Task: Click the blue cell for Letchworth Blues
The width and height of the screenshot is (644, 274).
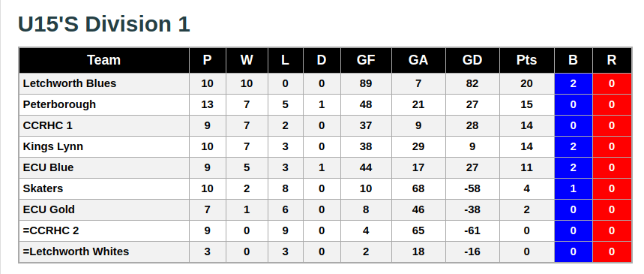Action: point(574,83)
